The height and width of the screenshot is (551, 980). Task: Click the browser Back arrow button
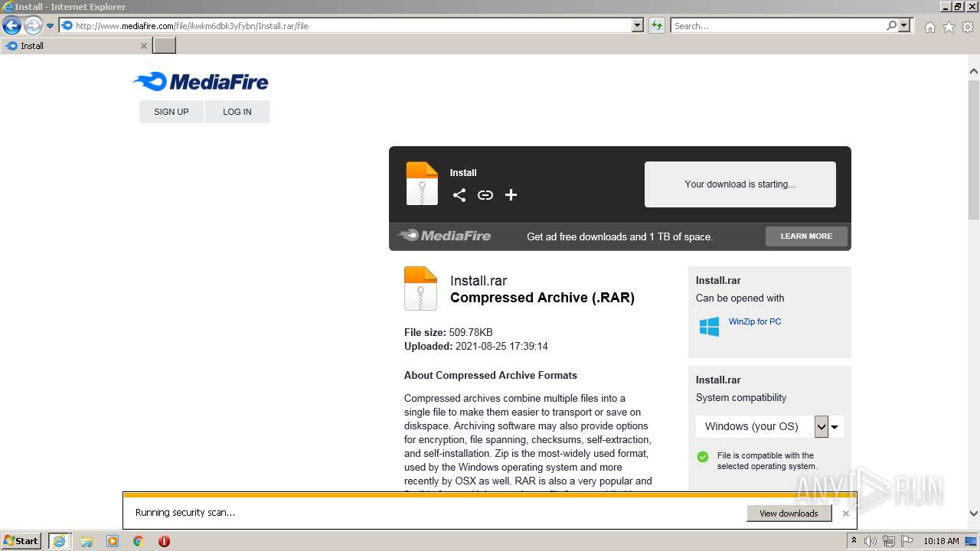pyautogui.click(x=11, y=25)
